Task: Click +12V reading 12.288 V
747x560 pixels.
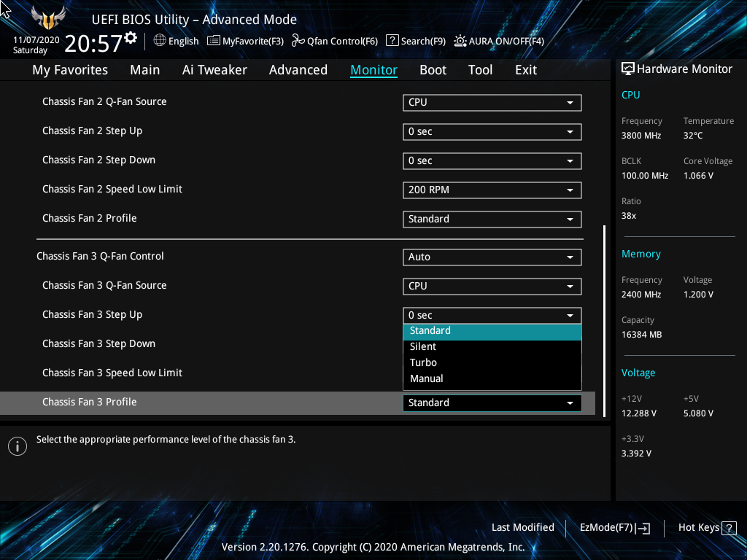Action: [x=639, y=413]
